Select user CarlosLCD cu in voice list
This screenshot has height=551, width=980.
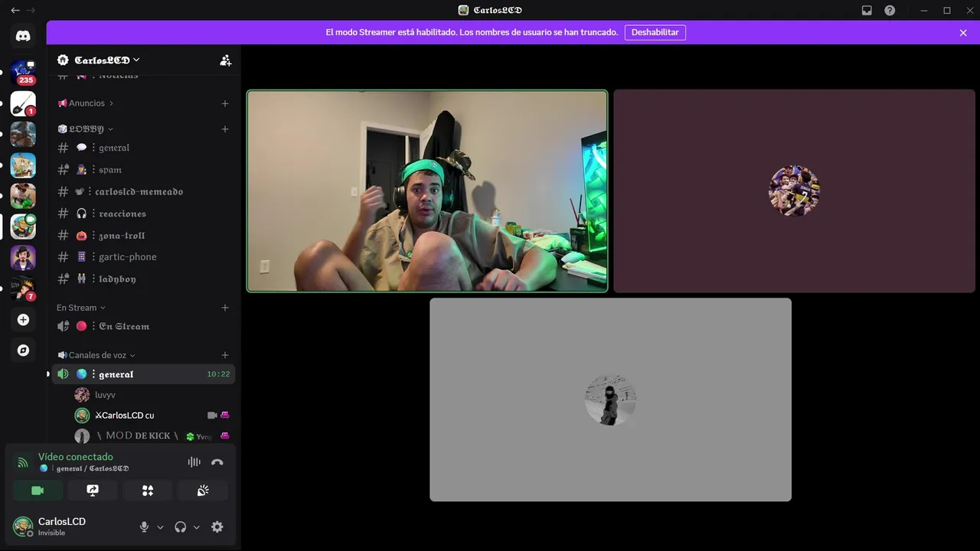click(x=152, y=416)
